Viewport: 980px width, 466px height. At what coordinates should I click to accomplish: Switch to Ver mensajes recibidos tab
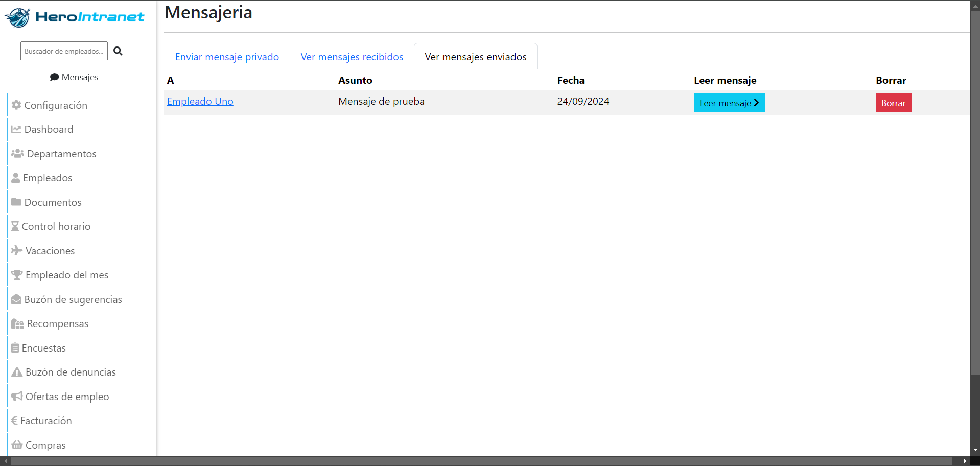pyautogui.click(x=352, y=57)
